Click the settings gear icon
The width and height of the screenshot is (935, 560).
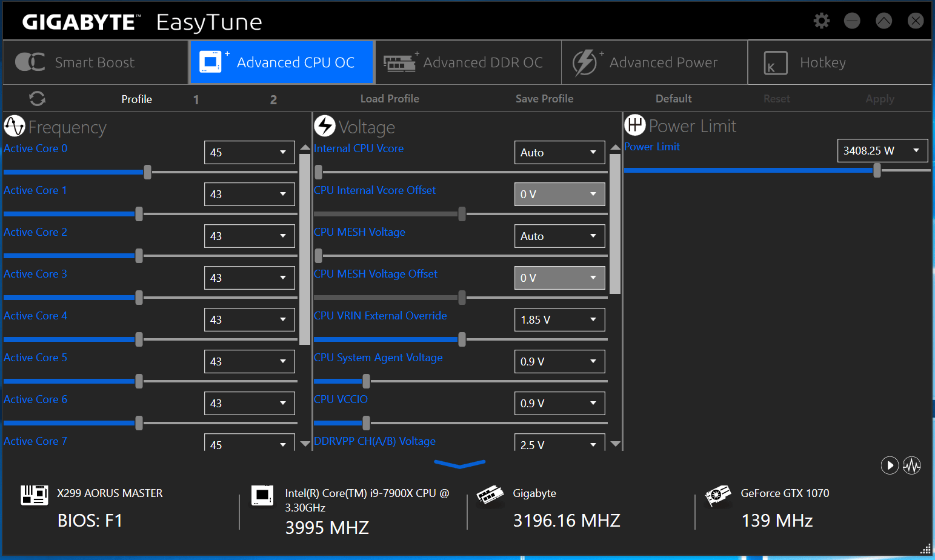[x=821, y=21]
